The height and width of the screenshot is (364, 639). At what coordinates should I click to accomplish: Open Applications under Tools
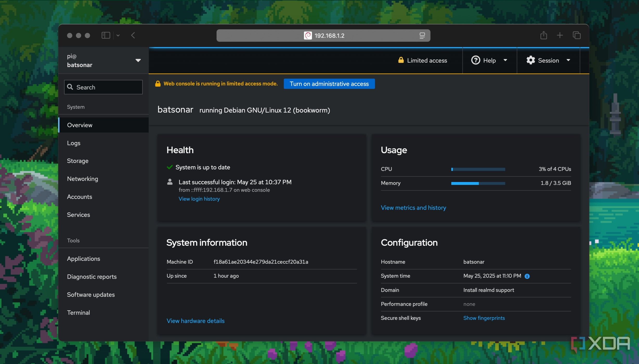103,259
